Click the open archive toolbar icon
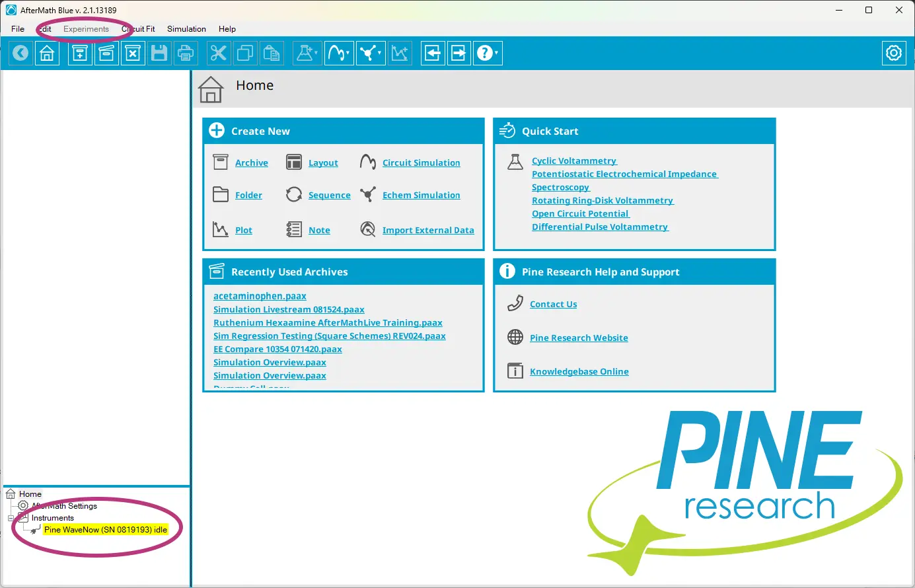The height and width of the screenshot is (588, 915). point(106,53)
